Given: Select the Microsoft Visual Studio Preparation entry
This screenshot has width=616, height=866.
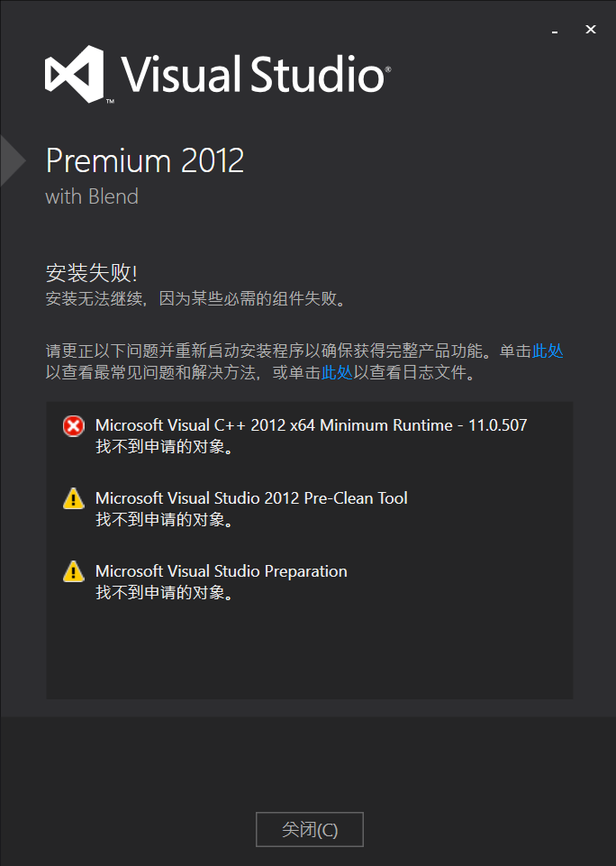Looking at the screenshot, I should click(222, 570).
